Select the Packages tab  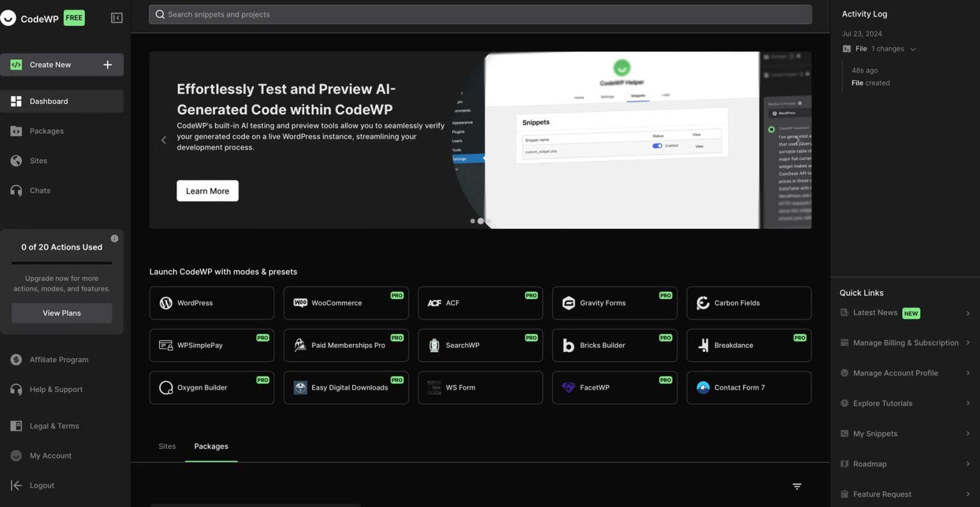tap(211, 446)
